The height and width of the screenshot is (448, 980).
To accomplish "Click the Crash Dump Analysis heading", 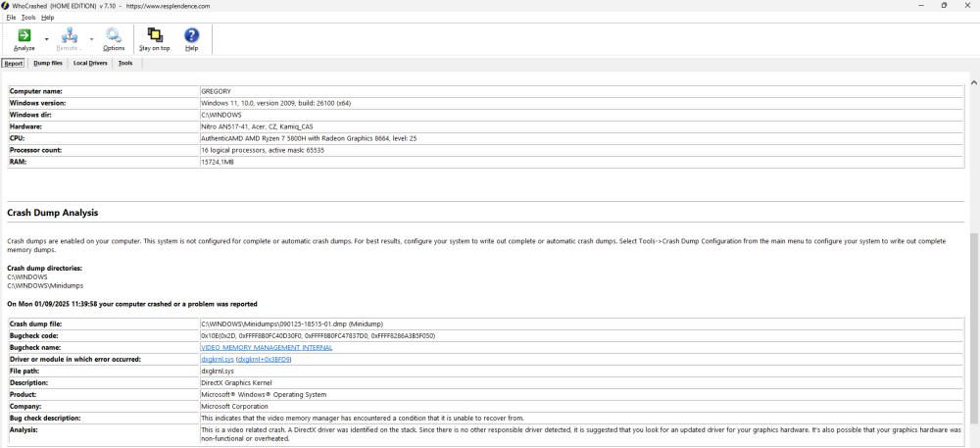I will (x=53, y=213).
